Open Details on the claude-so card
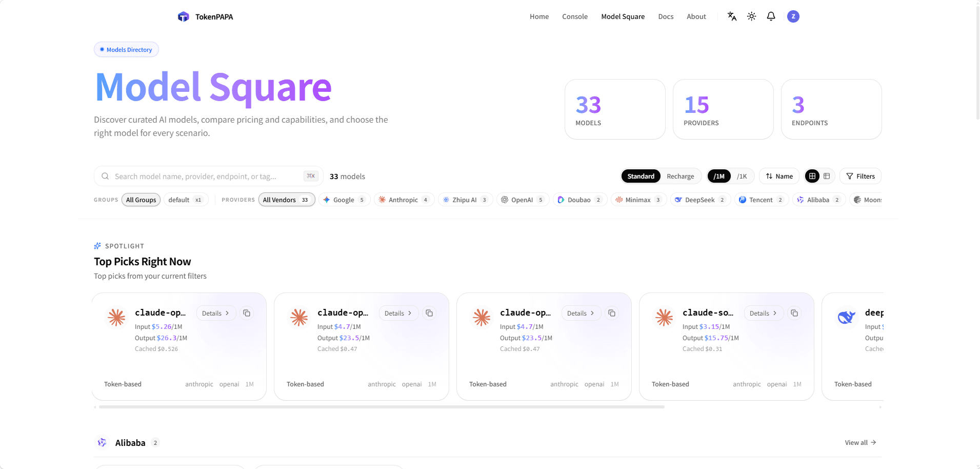The height and width of the screenshot is (469, 980). [763, 313]
